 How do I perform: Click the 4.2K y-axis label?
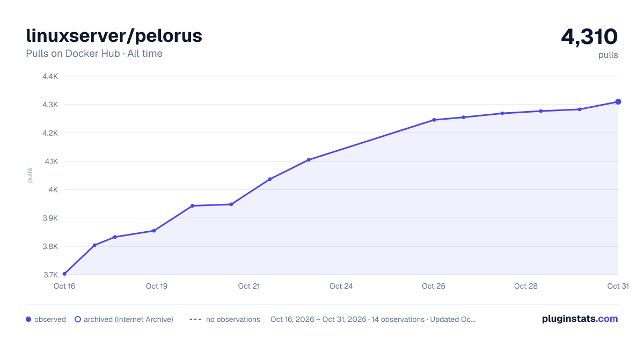pyautogui.click(x=50, y=133)
